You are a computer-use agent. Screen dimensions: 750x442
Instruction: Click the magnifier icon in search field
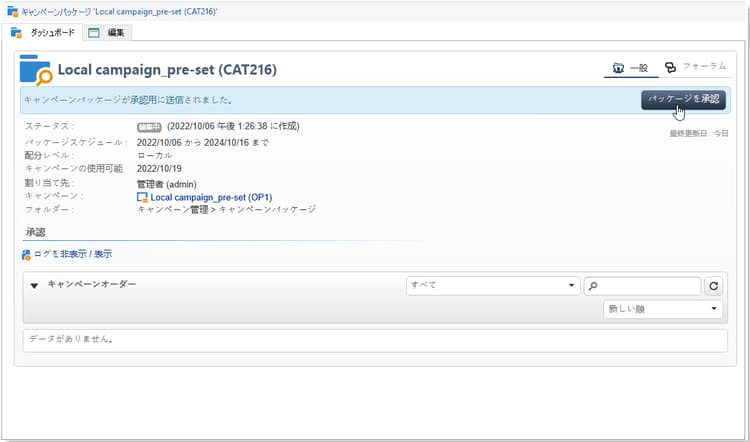[x=593, y=286]
